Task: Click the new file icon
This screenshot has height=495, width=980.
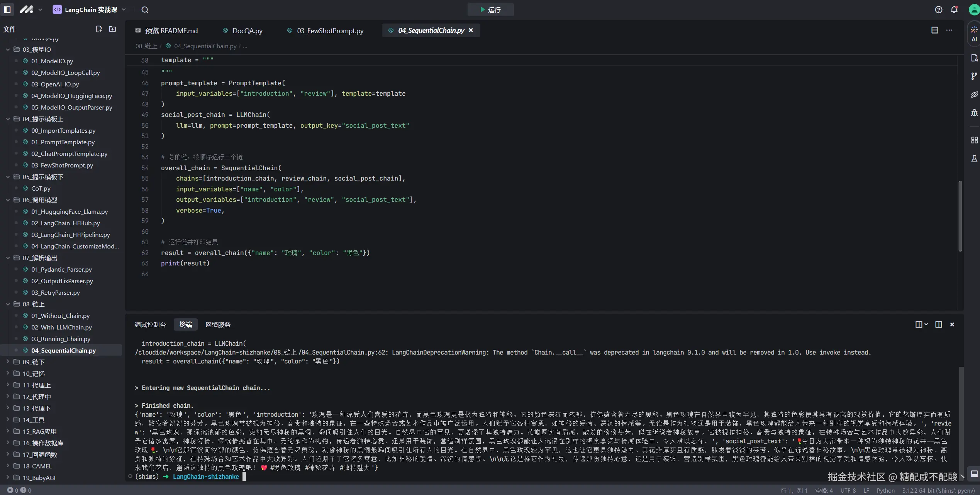Action: point(99,29)
